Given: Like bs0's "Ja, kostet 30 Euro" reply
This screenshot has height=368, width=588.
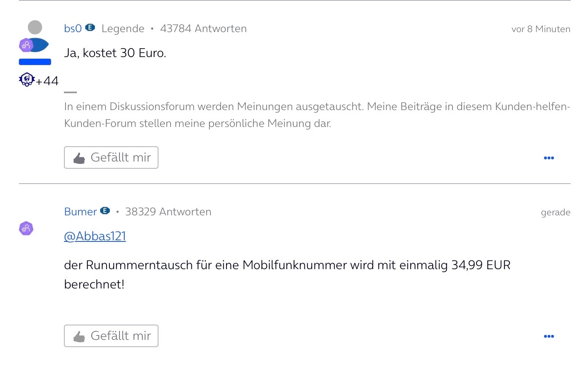Looking at the screenshot, I should click(111, 157).
